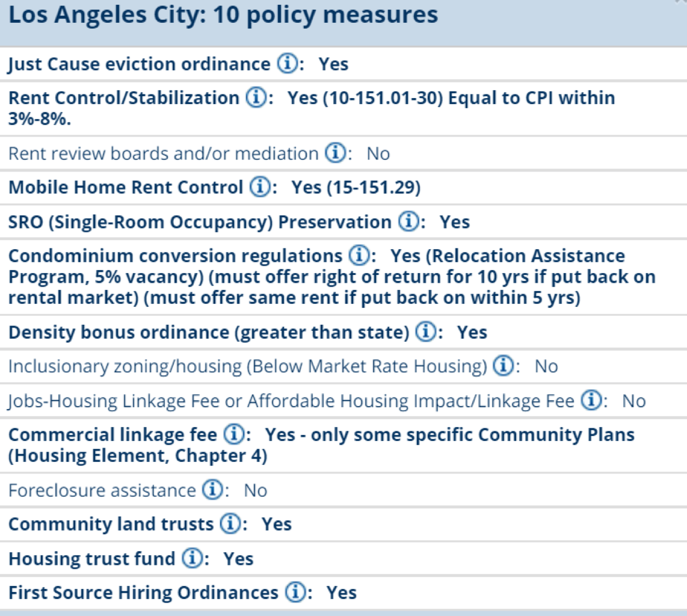The height and width of the screenshot is (616, 687).
Task: Click the Foreclosure assistance row text
Action: coord(102,490)
